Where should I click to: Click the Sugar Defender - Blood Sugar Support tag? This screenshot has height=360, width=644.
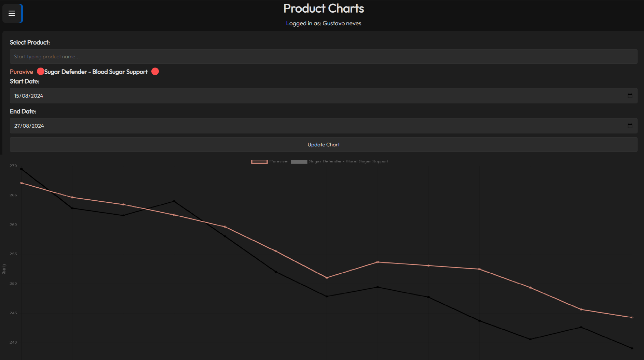pos(96,72)
